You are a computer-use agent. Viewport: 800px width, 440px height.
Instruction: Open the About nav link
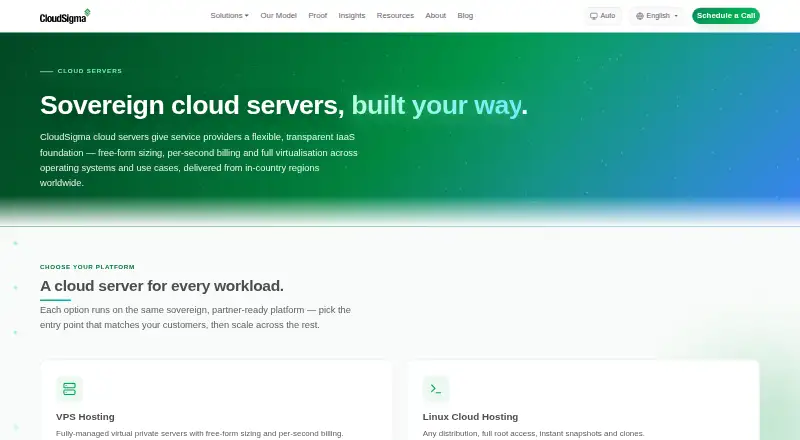[435, 16]
